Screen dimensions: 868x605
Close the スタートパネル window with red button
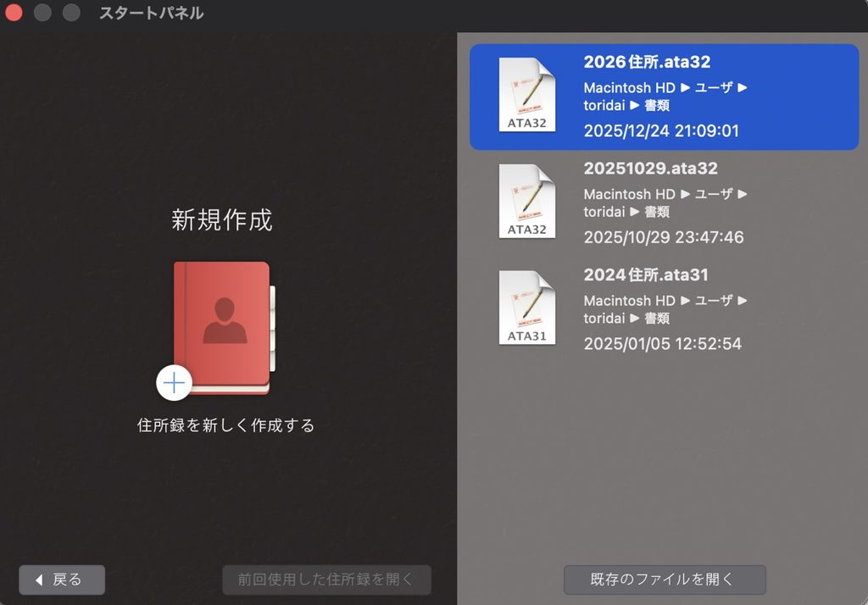pos(14,13)
